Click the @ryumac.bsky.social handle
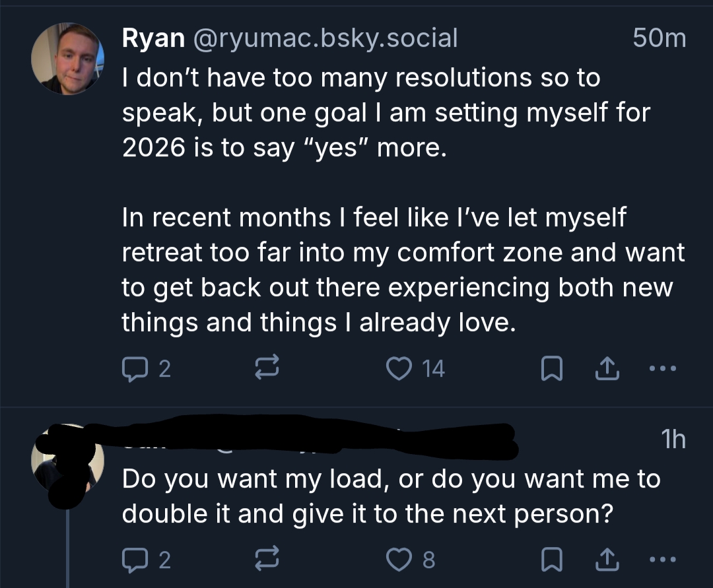This screenshot has width=713, height=588. point(325,38)
